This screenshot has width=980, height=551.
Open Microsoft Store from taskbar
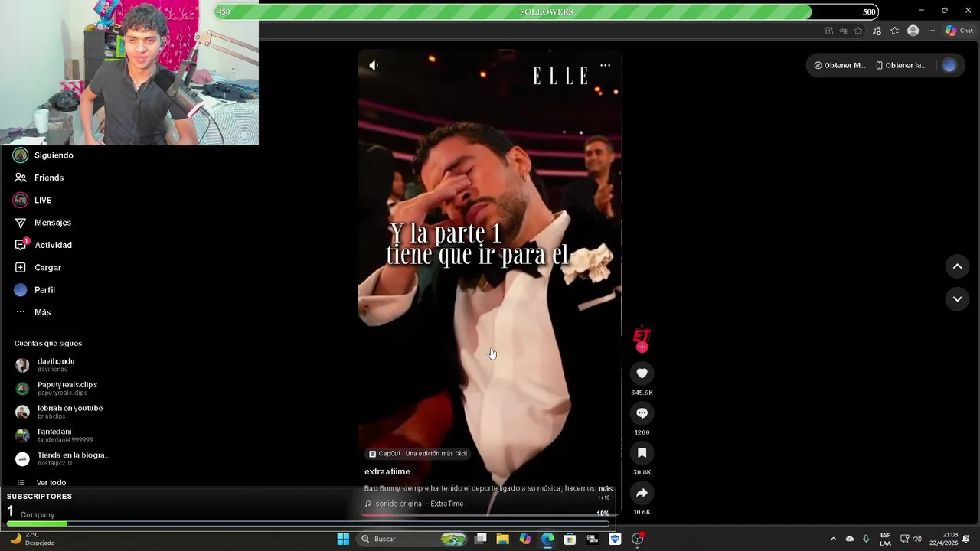tap(570, 539)
